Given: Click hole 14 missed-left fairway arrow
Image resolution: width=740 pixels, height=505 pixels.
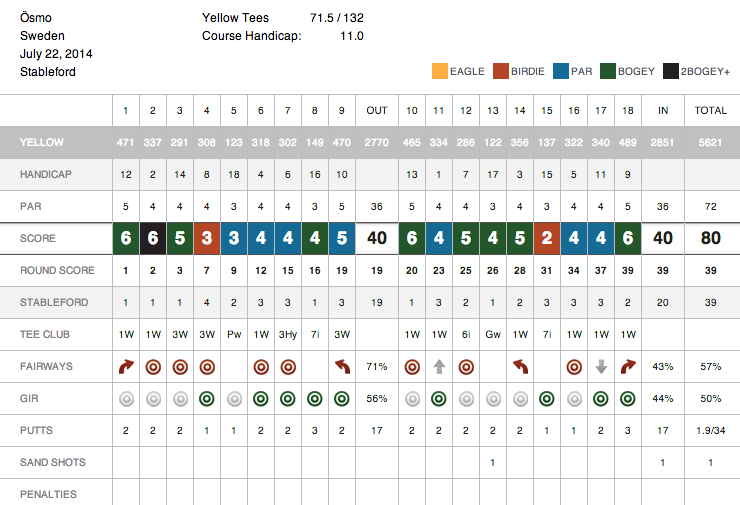Looking at the screenshot, I should click(520, 367).
